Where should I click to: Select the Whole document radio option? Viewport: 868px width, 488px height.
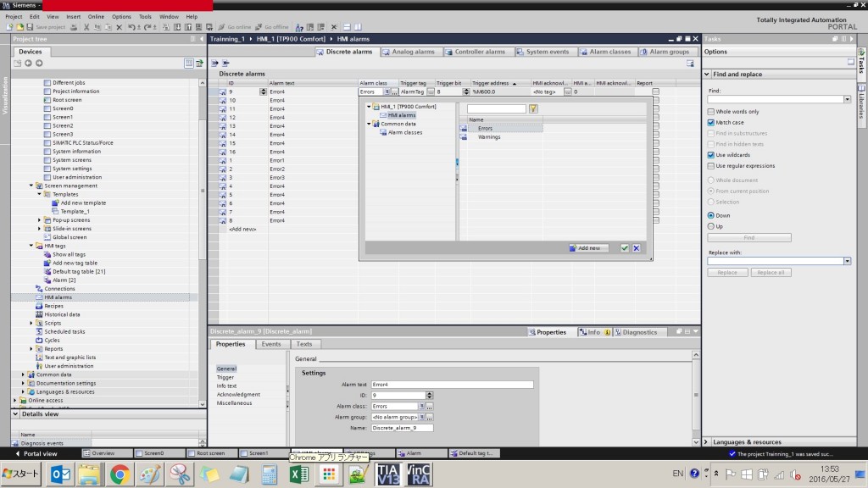[x=711, y=180]
